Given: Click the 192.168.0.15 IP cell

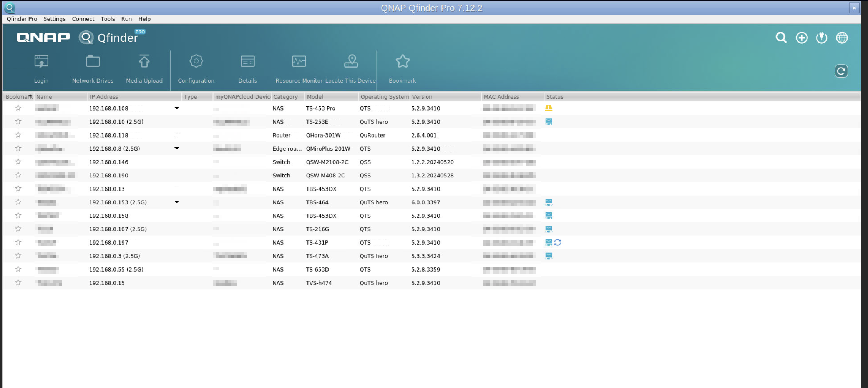Looking at the screenshot, I should click(x=107, y=283).
